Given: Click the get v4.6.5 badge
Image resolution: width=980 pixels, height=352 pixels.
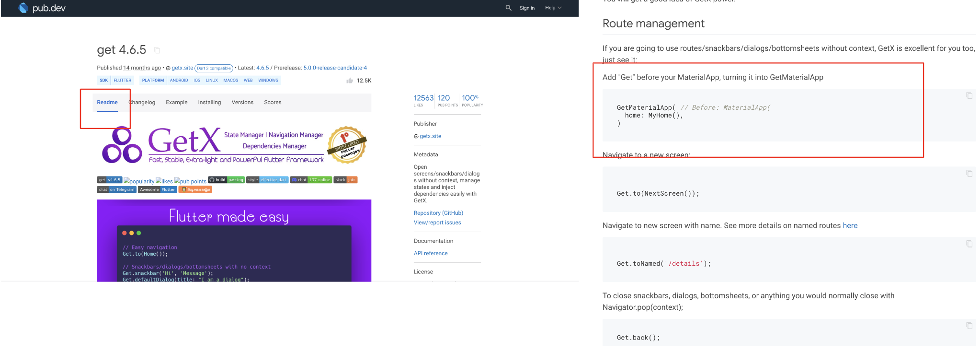Looking at the screenshot, I should pos(110,180).
